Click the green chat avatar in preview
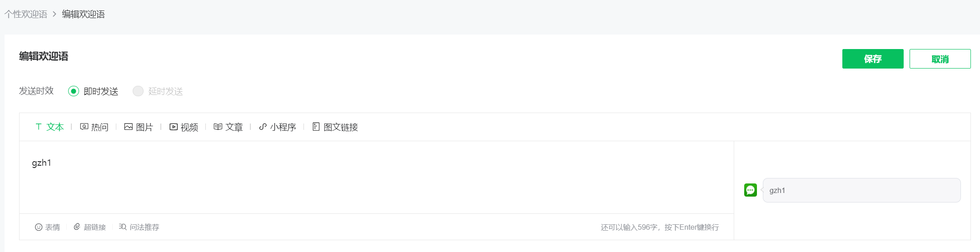Screen dimensions: 980x252 point(751,190)
